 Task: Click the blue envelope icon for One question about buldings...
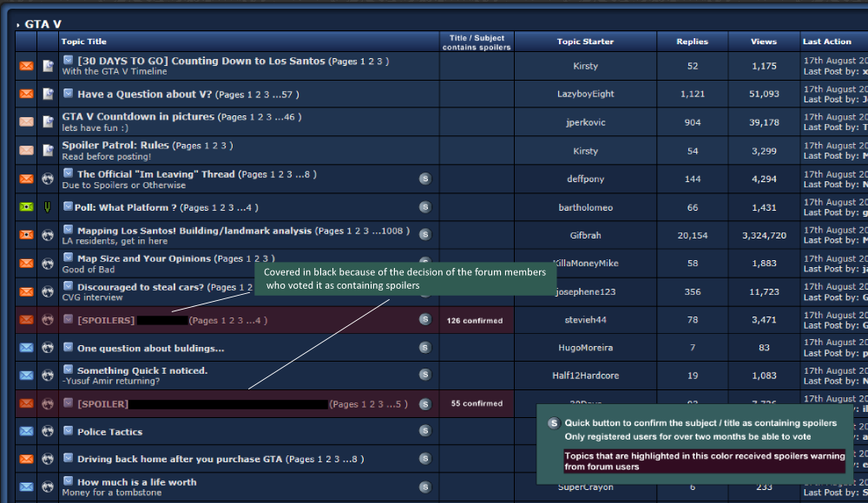26,348
